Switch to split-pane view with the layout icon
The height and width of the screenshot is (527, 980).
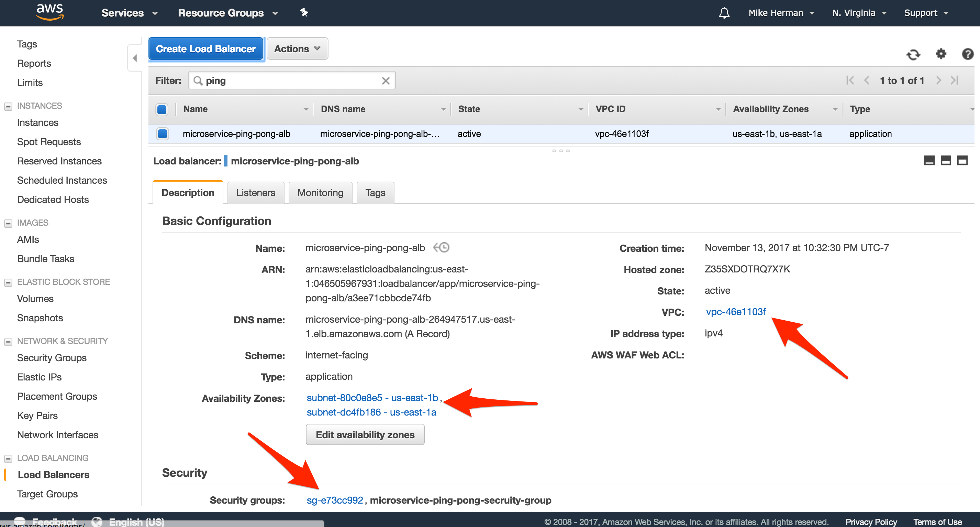(946, 160)
